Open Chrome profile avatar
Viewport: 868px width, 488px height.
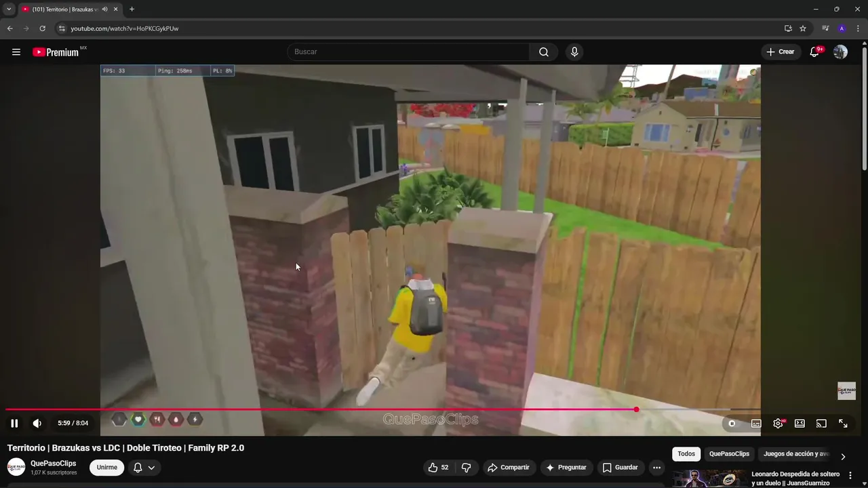(842, 28)
